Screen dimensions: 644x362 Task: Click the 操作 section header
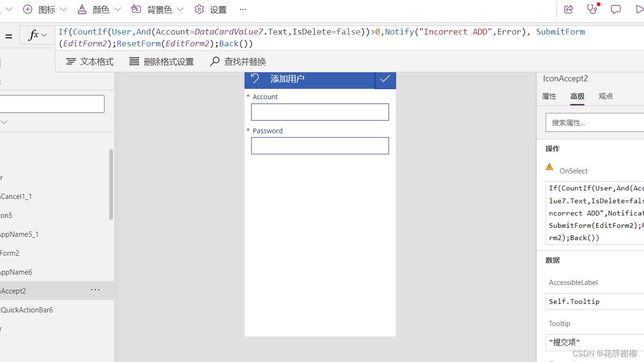coord(552,149)
